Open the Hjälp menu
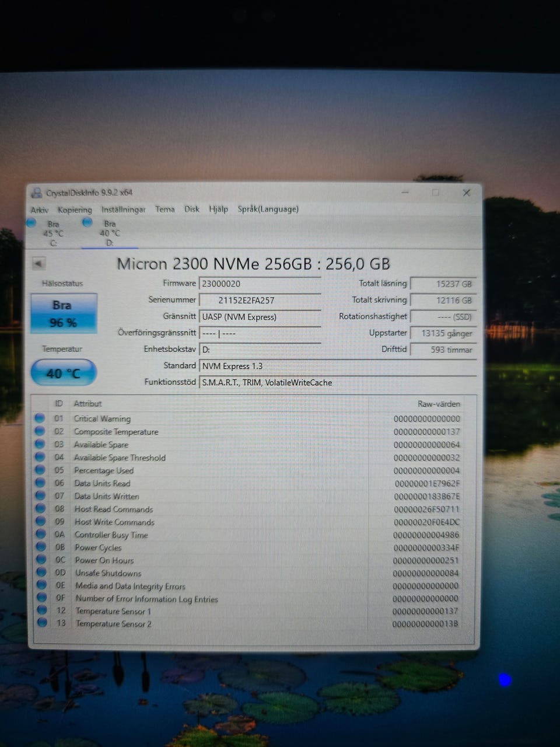Screen dimensions: 560x747 point(219,209)
